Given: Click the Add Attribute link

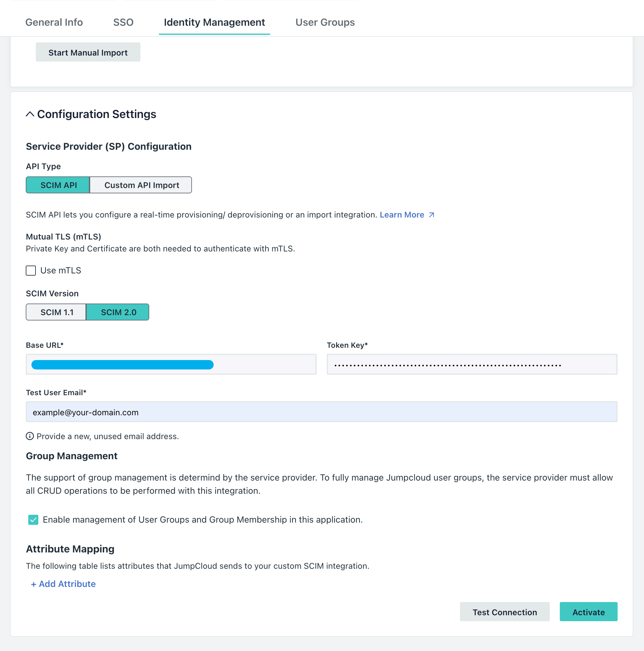Looking at the screenshot, I should pyautogui.click(x=63, y=584).
